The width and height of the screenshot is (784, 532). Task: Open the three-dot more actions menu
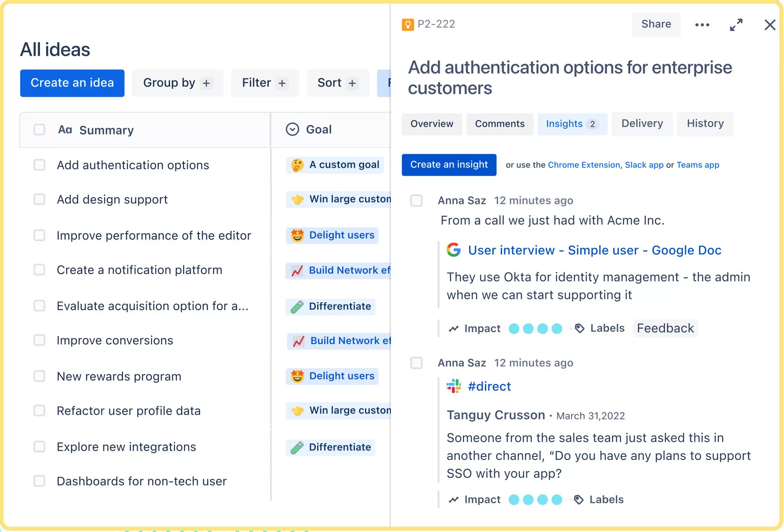coord(702,25)
